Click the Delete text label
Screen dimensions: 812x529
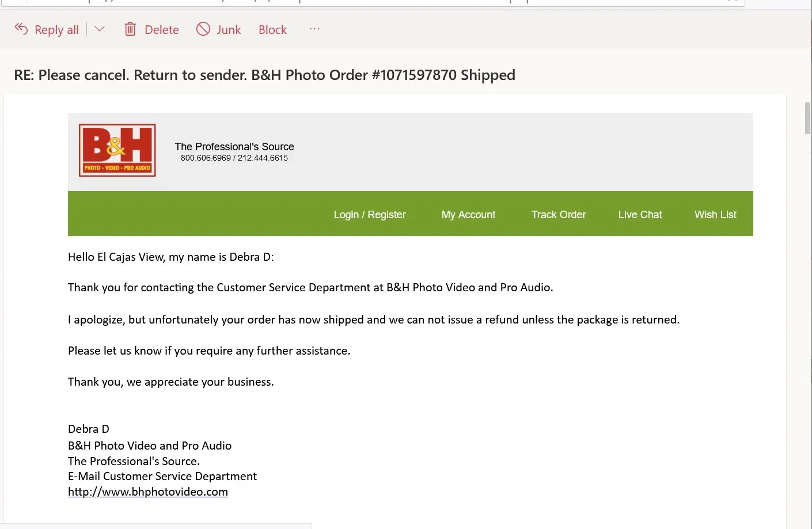(162, 30)
